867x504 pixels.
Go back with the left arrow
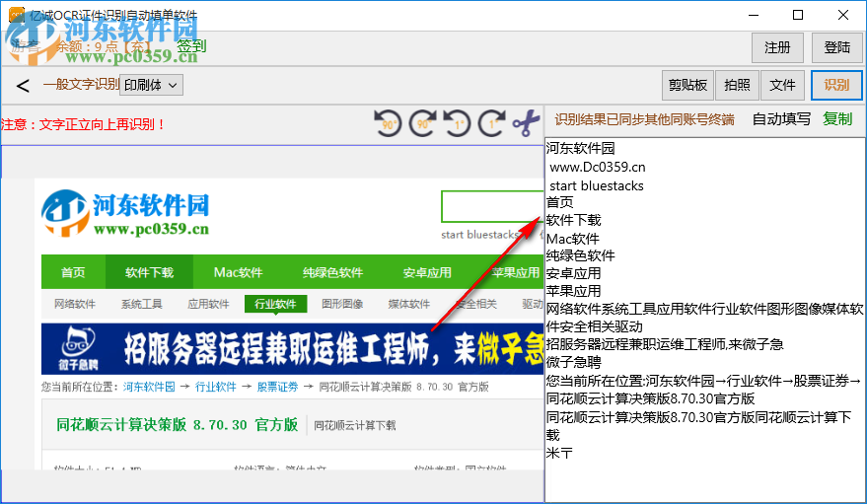[x=23, y=86]
